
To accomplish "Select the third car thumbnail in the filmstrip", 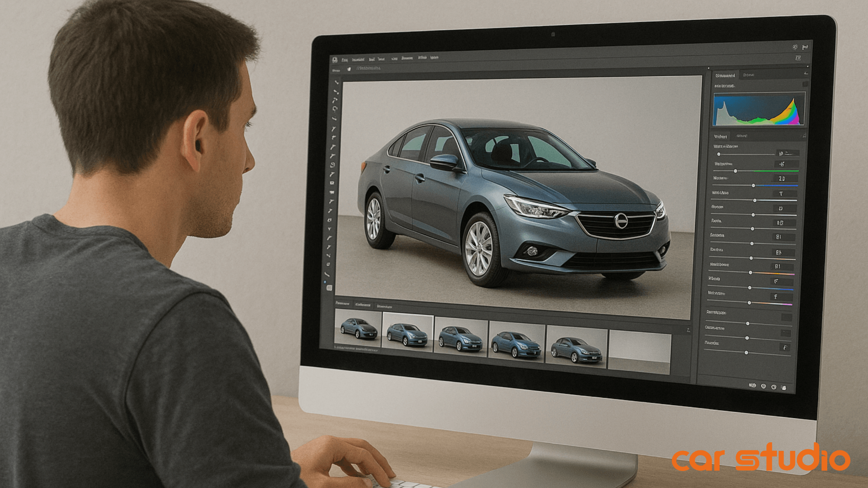I will coord(461,337).
